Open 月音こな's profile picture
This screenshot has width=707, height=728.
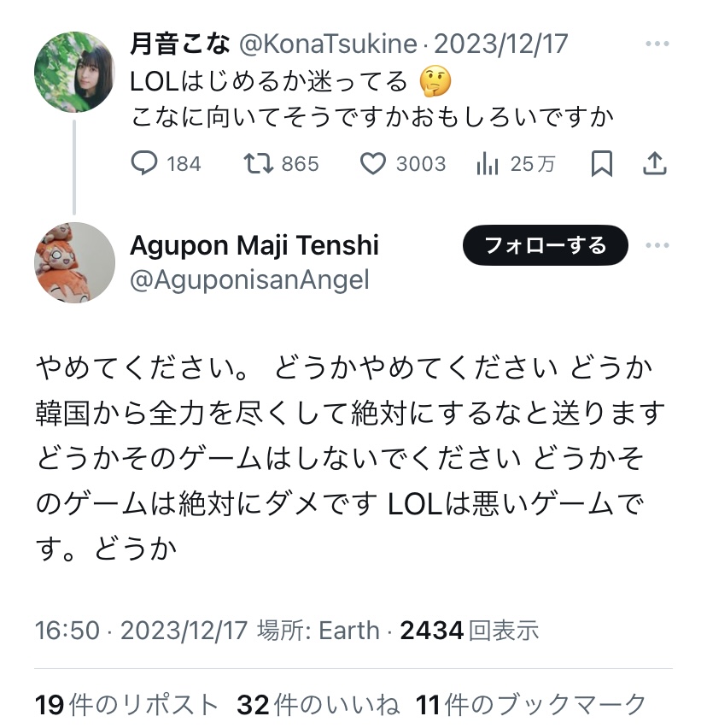(74, 72)
